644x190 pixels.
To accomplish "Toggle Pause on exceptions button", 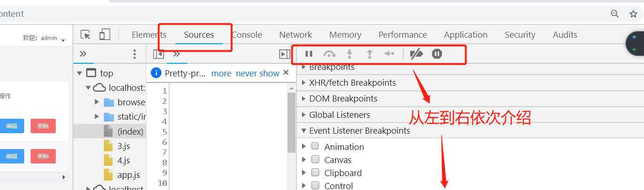I will click(437, 54).
